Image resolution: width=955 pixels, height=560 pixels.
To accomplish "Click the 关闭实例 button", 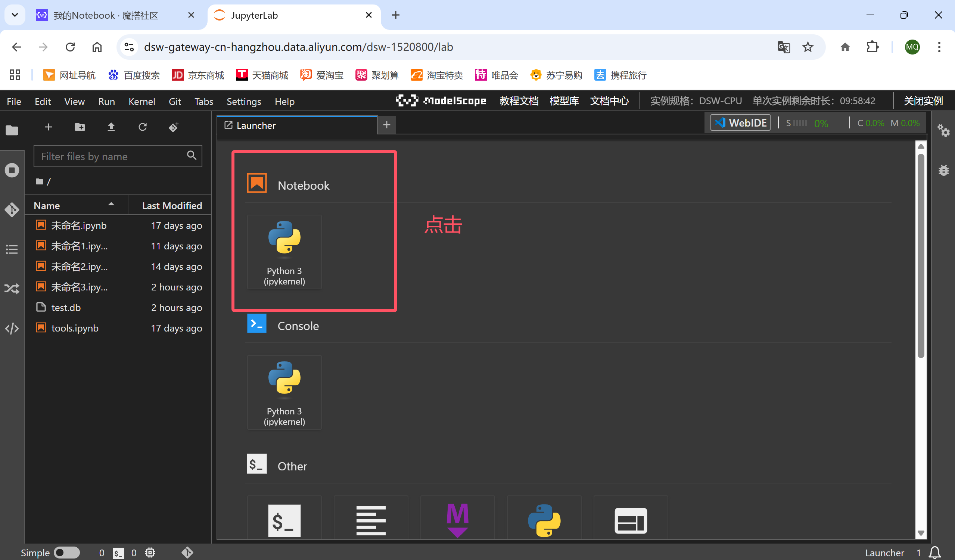I will coord(923,101).
